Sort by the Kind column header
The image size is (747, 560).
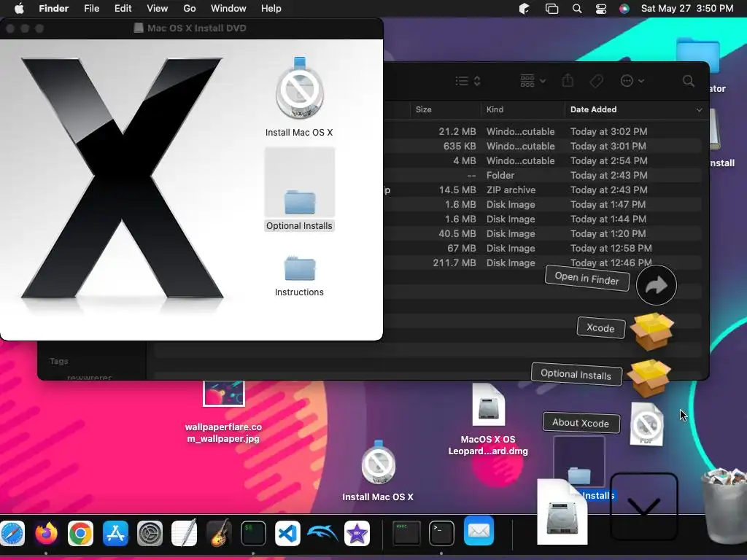(495, 109)
